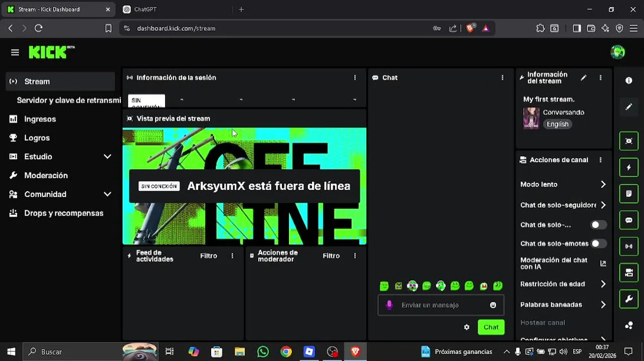
Task: Open a new browser tab
Action: (241, 9)
